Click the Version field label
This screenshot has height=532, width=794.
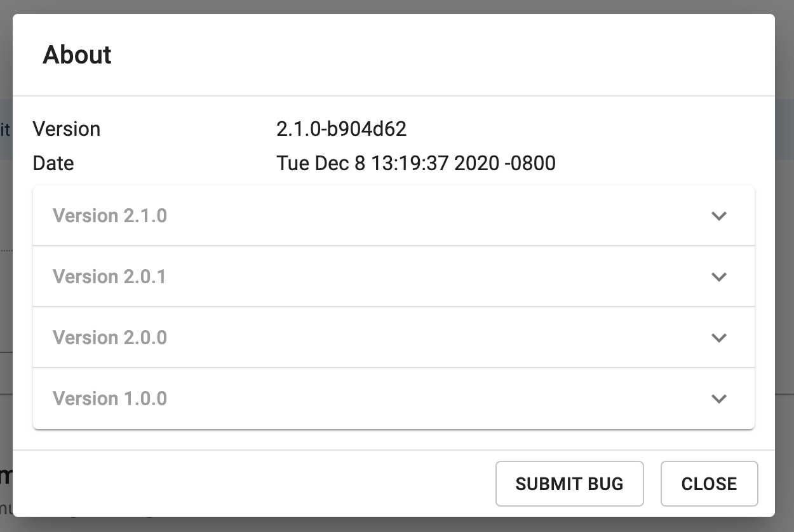click(67, 129)
